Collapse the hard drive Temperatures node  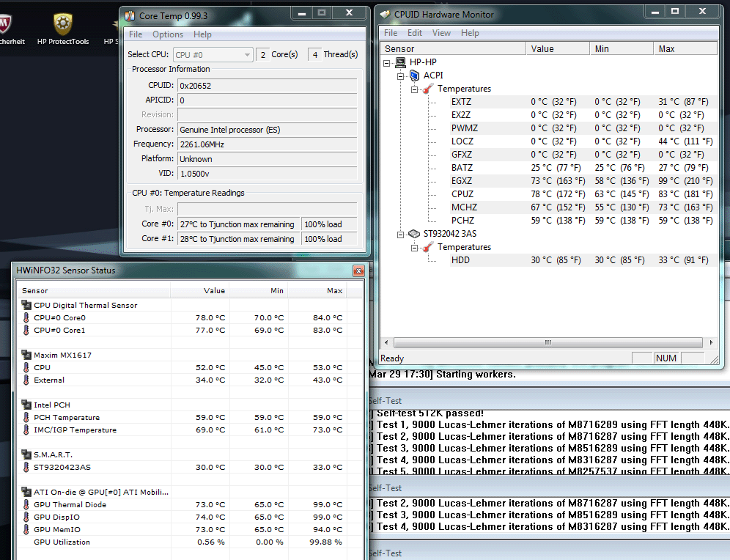click(414, 248)
